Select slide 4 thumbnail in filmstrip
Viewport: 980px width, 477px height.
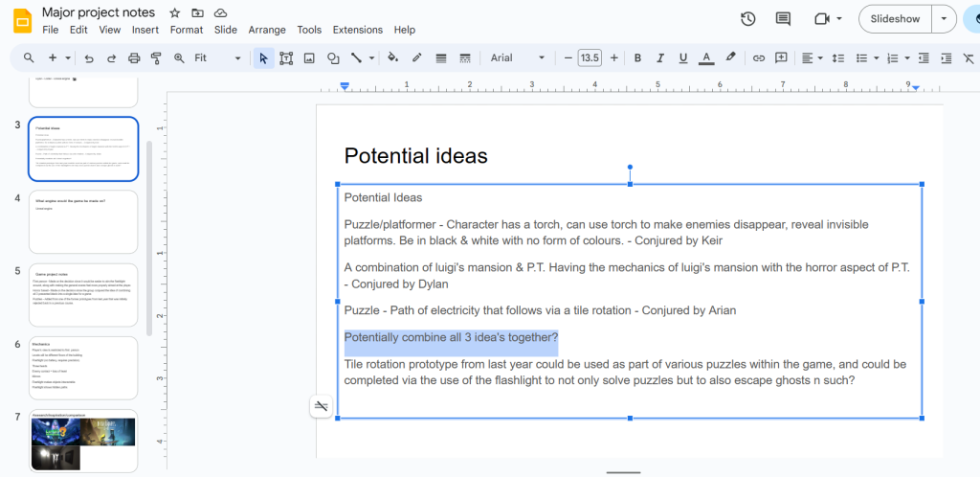tap(84, 222)
